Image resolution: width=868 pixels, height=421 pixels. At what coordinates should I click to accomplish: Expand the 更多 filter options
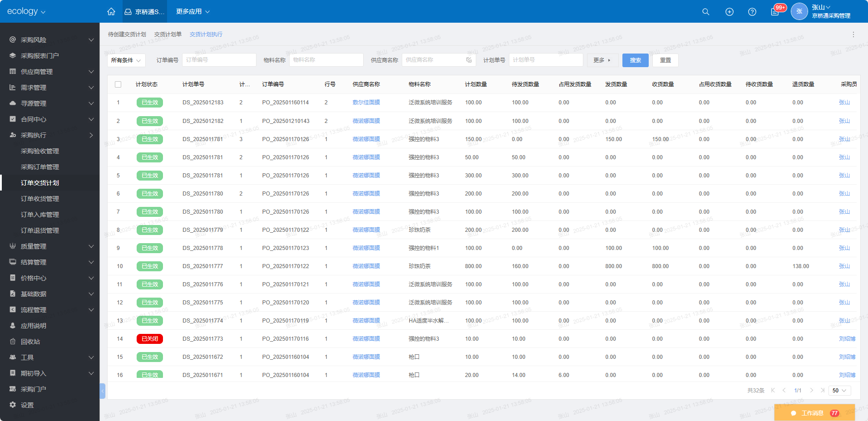coord(602,60)
